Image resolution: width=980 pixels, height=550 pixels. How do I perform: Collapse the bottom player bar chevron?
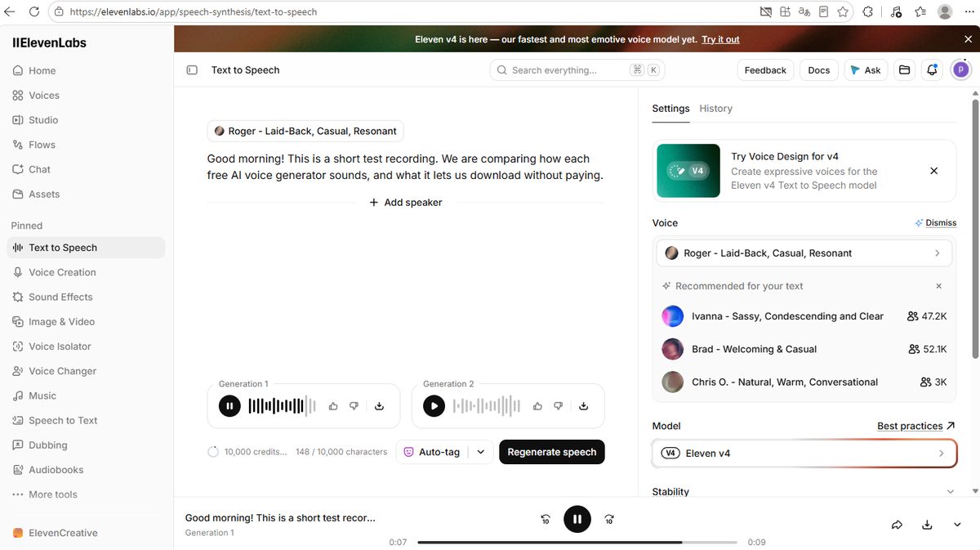coord(958,525)
